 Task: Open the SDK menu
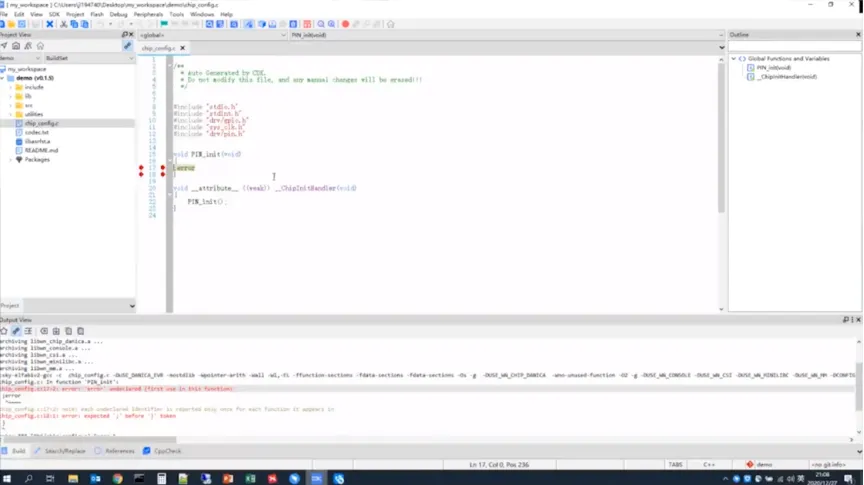coord(54,14)
